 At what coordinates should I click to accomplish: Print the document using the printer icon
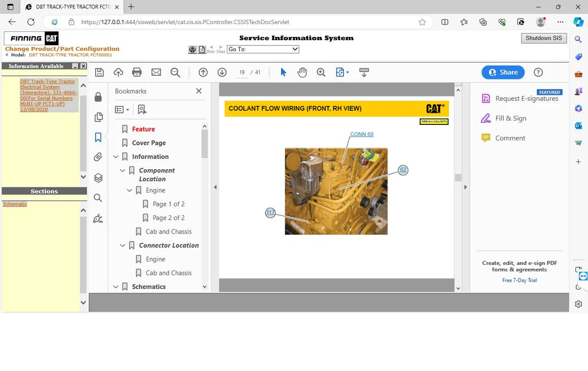(x=137, y=73)
